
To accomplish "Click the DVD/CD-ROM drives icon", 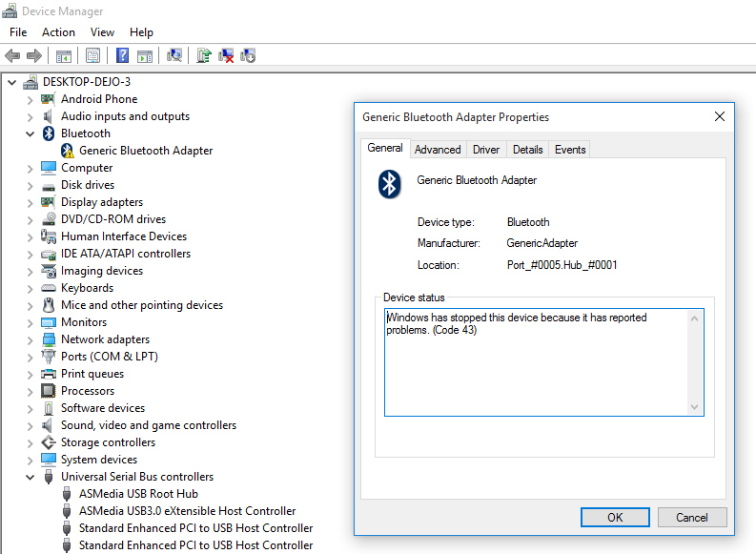I will (49, 219).
